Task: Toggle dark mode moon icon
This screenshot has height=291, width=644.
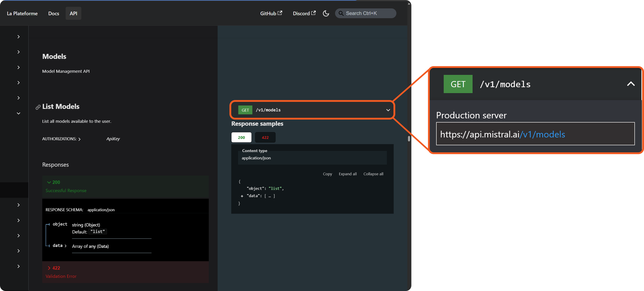Action: (326, 13)
